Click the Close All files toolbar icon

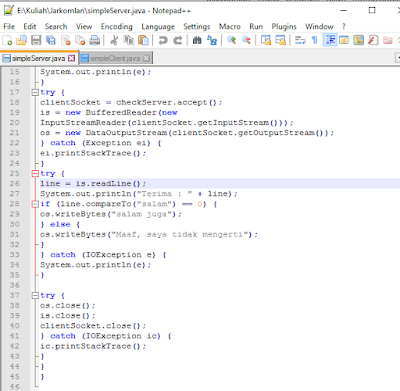pos(80,41)
